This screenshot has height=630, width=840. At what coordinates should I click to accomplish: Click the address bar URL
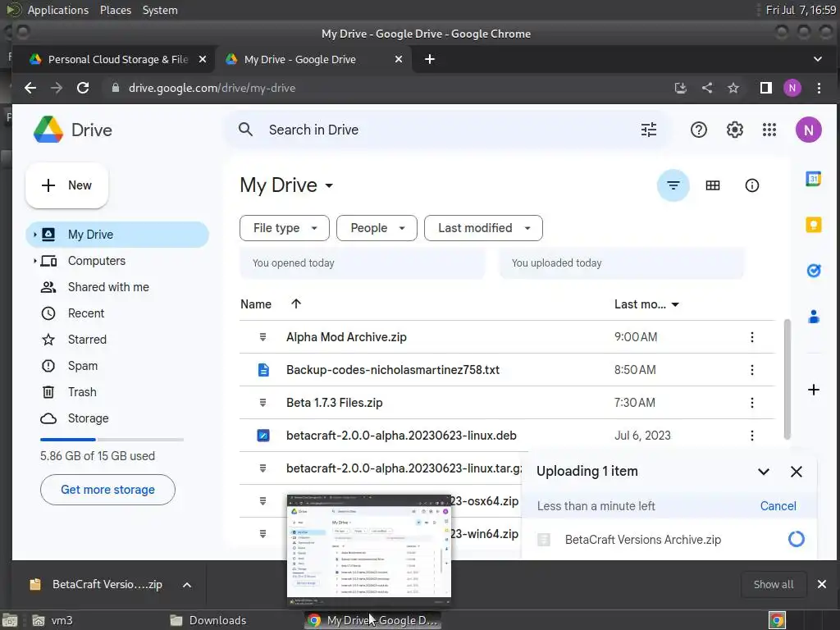[x=212, y=88]
